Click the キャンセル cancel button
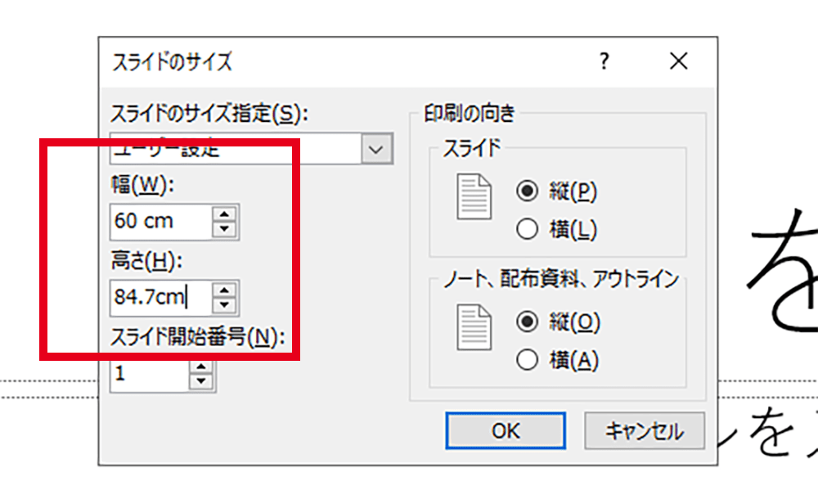This screenshot has height=504, width=818. [x=644, y=430]
